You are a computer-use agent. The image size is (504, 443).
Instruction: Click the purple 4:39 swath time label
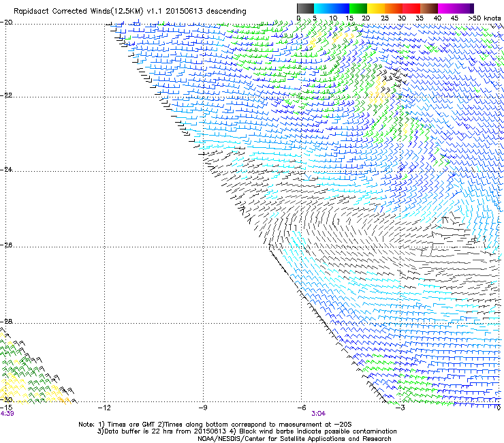(x=7, y=414)
